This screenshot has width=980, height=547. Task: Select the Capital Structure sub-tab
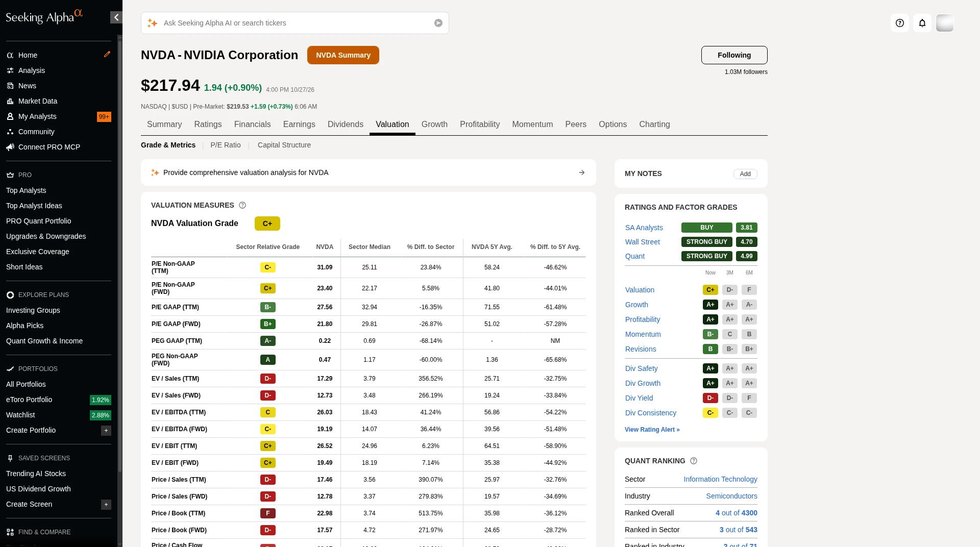[284, 145]
